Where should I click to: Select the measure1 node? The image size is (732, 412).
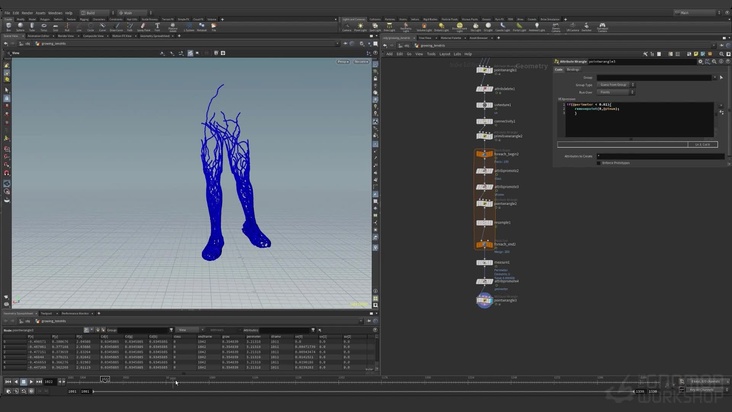(484, 263)
